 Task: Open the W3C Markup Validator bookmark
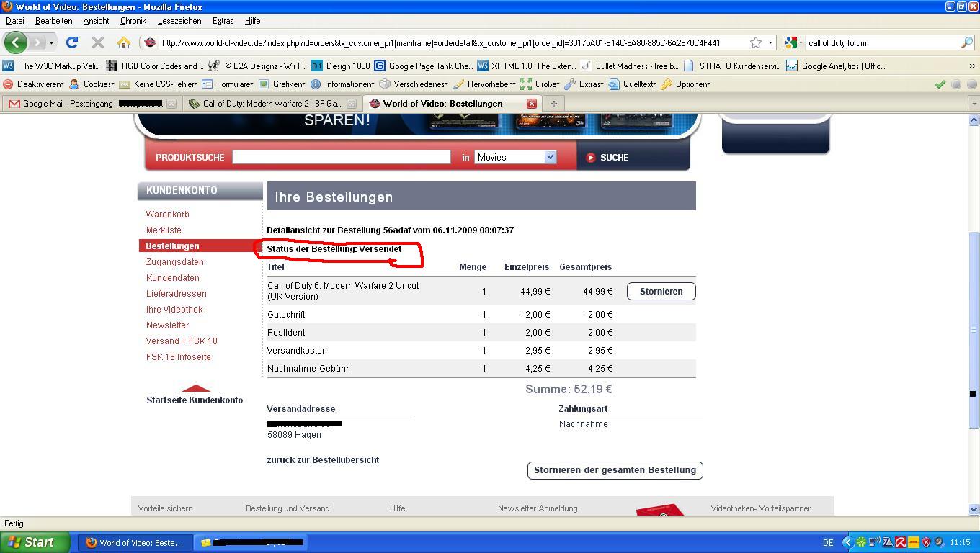51,66
